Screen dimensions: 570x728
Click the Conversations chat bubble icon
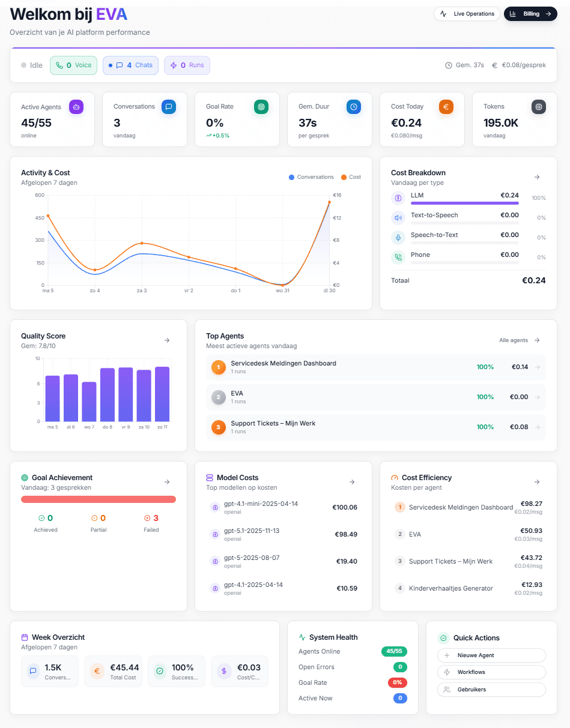pos(169,107)
